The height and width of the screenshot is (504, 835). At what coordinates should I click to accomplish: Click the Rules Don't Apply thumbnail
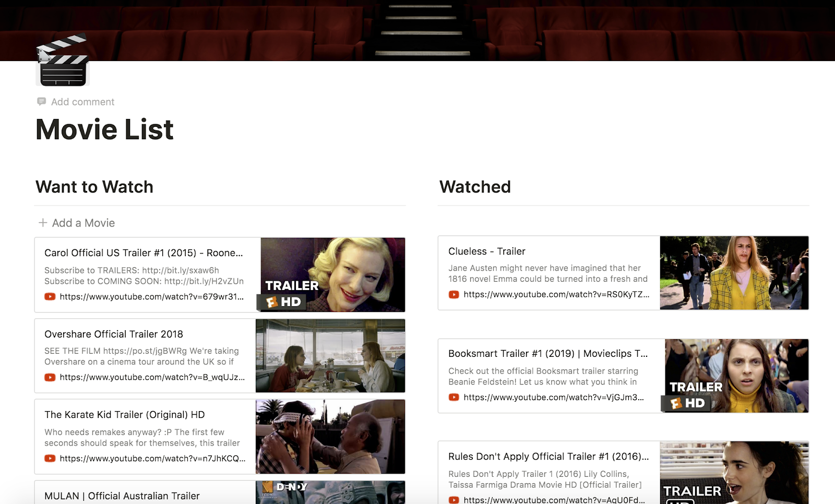tap(734, 473)
